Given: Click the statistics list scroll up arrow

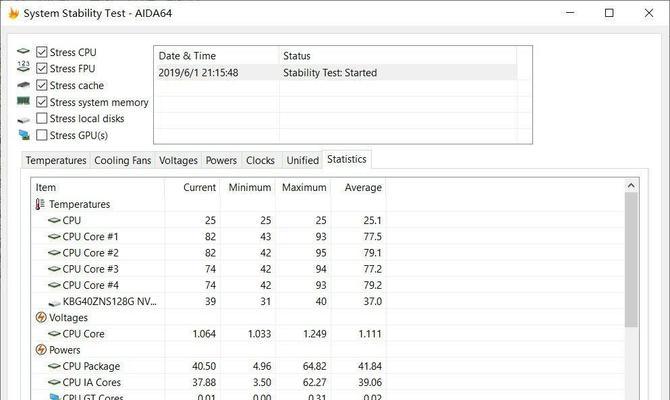Looking at the screenshot, I should tap(631, 186).
